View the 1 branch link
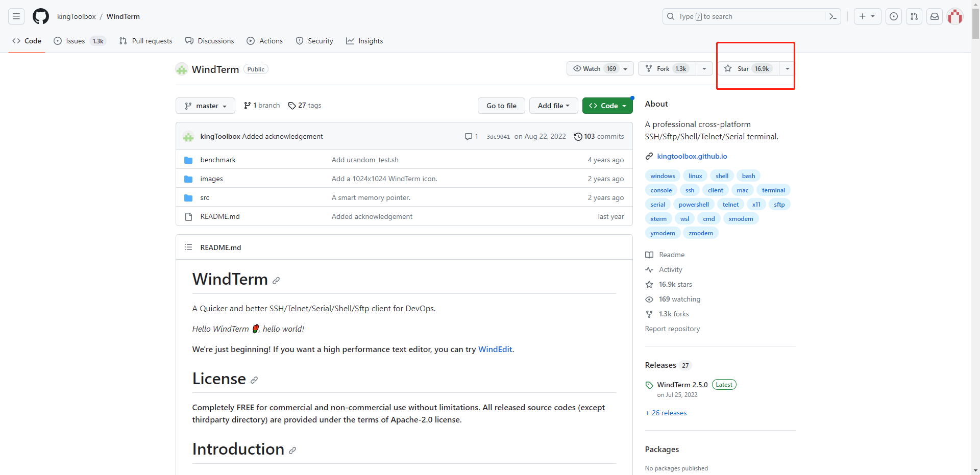 click(x=262, y=105)
